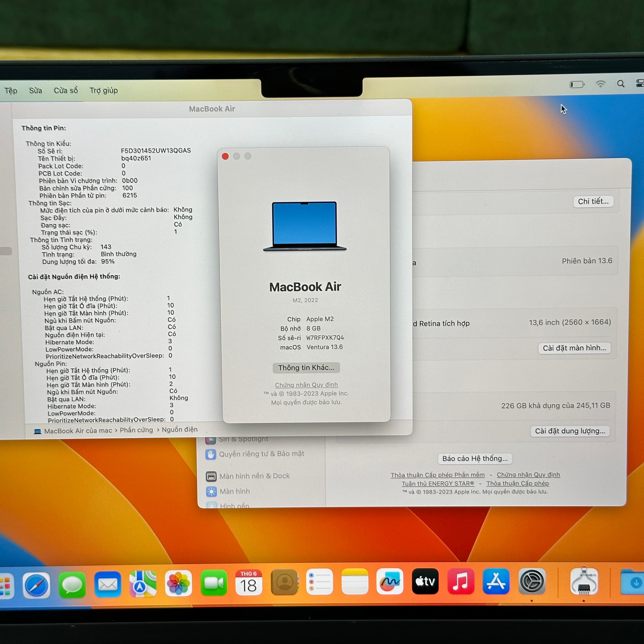
Task: Open System Information icon in Dock
Action: point(584,581)
